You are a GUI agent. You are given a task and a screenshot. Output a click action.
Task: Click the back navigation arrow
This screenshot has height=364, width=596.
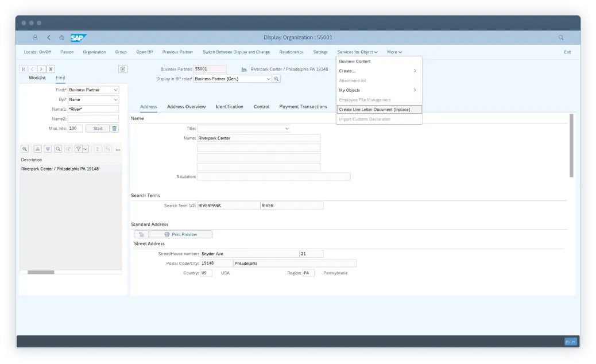coord(48,37)
